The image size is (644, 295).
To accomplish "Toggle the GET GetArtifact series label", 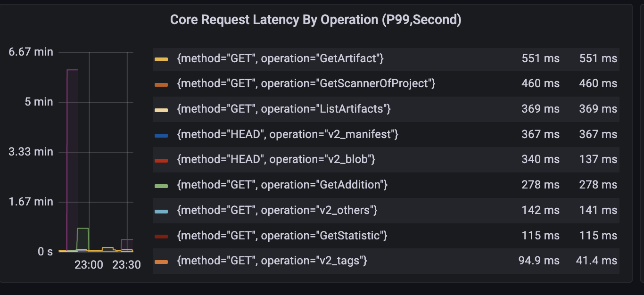I will tap(281, 58).
